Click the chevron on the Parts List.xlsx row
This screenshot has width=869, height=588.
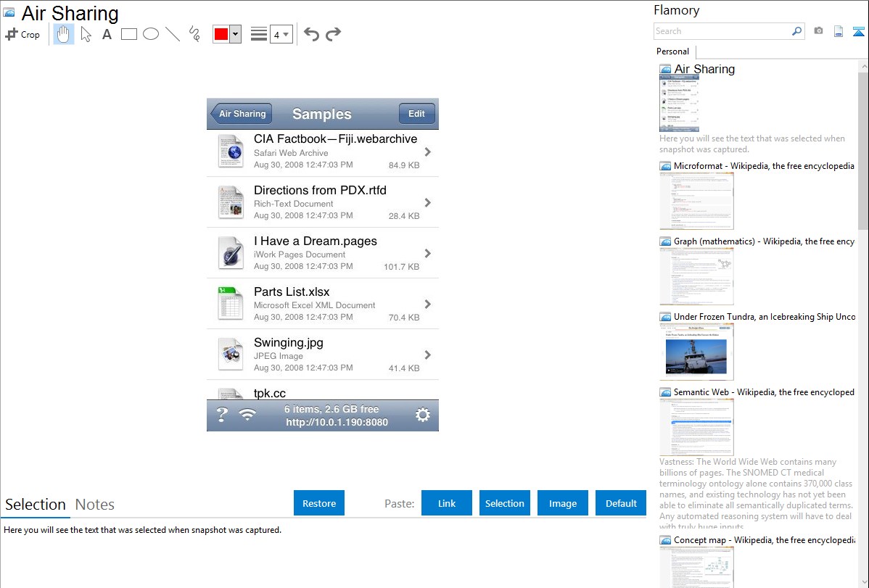pos(427,305)
